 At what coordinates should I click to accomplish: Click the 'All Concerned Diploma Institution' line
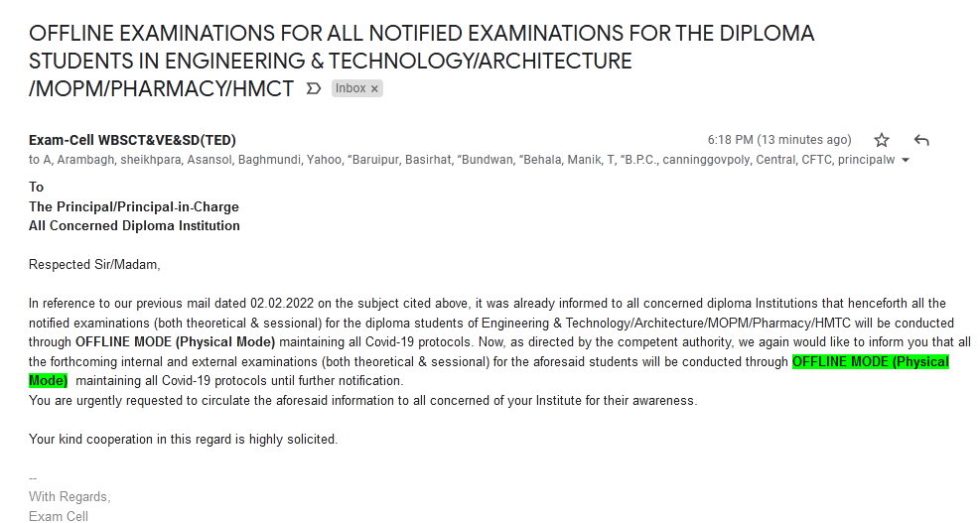134,225
